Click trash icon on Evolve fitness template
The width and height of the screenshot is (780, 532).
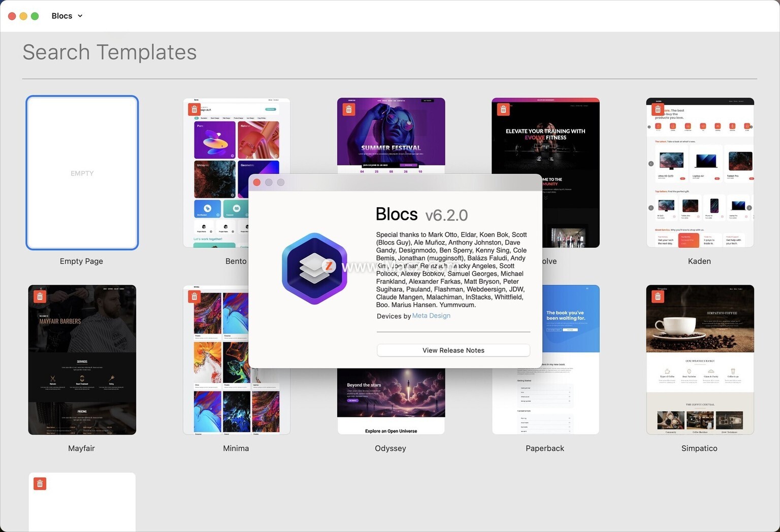click(x=503, y=109)
